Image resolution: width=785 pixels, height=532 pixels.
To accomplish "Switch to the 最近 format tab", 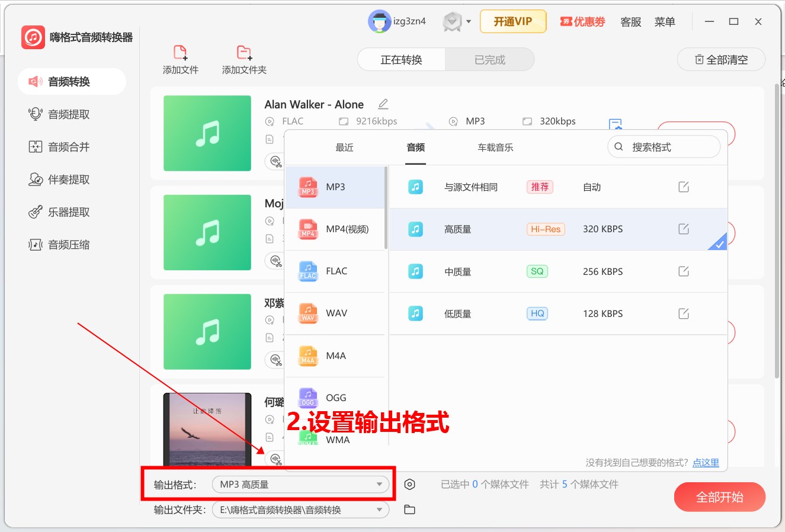I will point(344,148).
